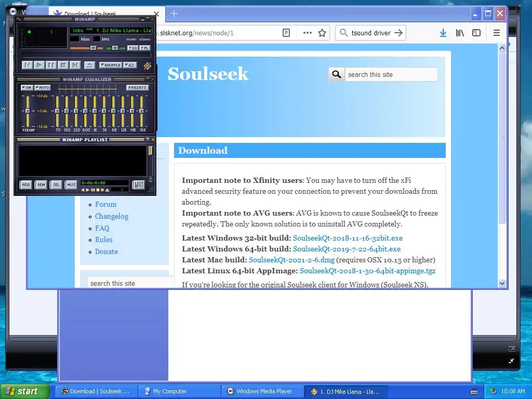Click the Winamp visualizer display
The height and width of the screenshot is (399, 532).
(46, 37)
